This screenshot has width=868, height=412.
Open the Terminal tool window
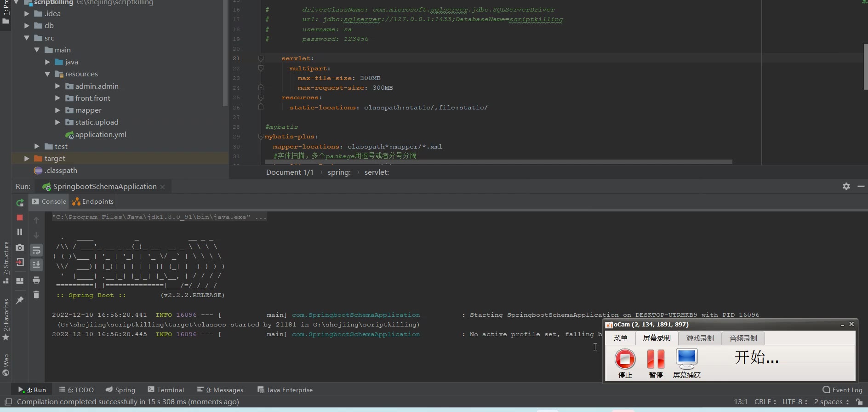pos(166,390)
